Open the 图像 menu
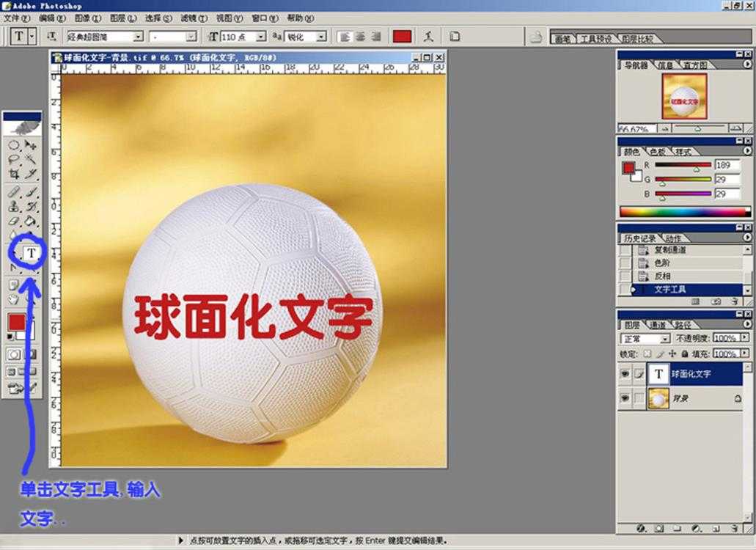The height and width of the screenshot is (550, 756). pos(88,18)
